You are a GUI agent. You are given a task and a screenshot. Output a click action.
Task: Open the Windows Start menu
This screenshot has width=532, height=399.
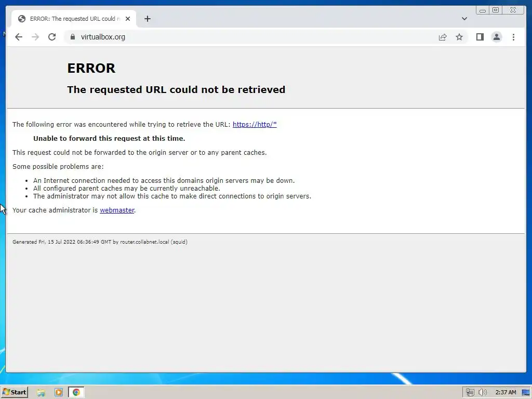[x=14, y=392]
